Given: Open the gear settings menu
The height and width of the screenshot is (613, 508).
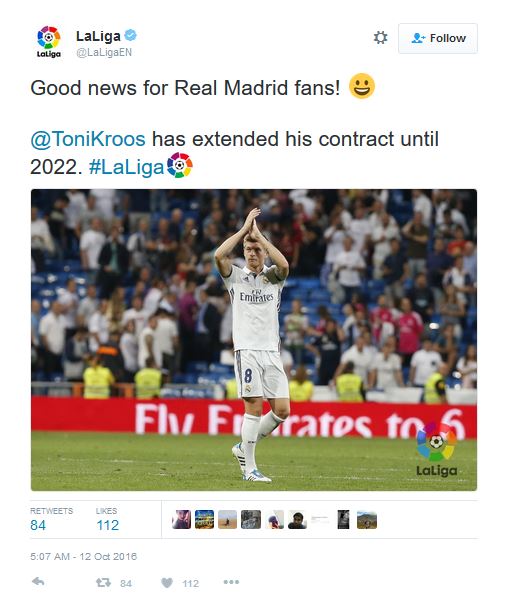Looking at the screenshot, I should (x=380, y=38).
